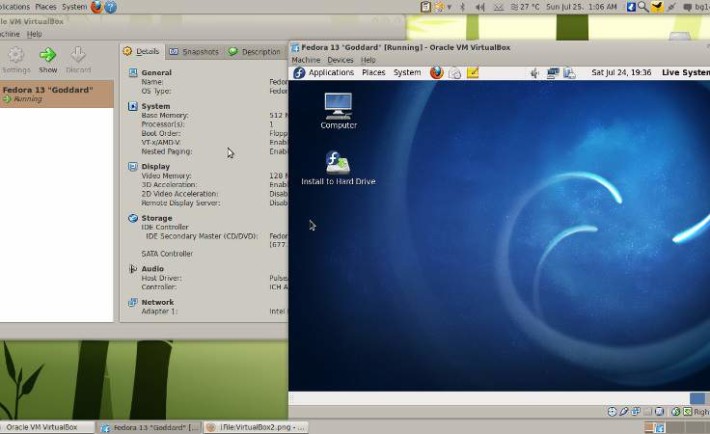Click the network indicator in VM status bar

636,411
